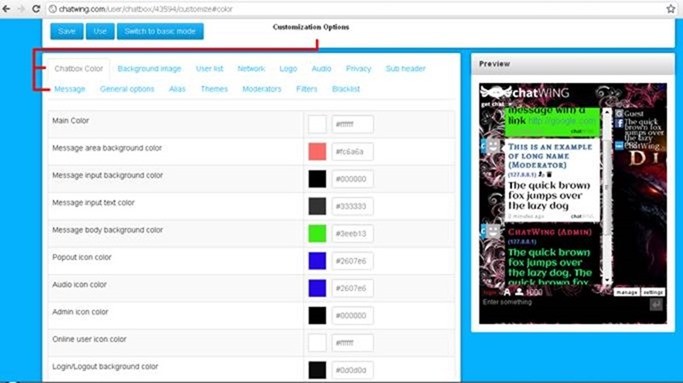Click the ChatWing logo in the preview

click(525, 92)
